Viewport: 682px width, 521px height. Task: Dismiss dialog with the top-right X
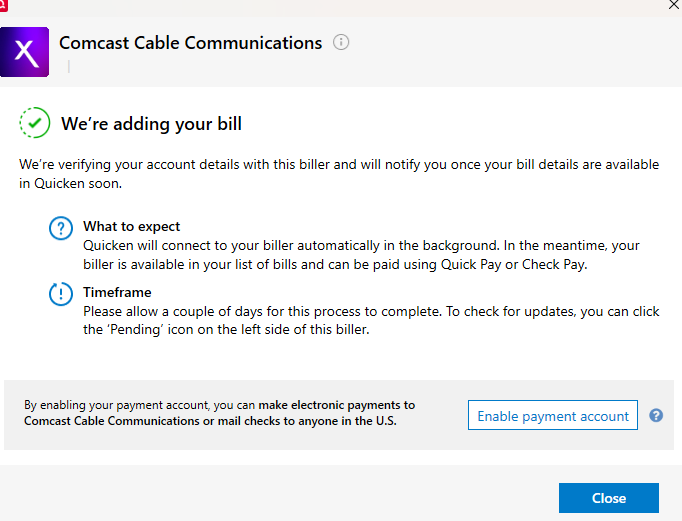[x=673, y=5]
